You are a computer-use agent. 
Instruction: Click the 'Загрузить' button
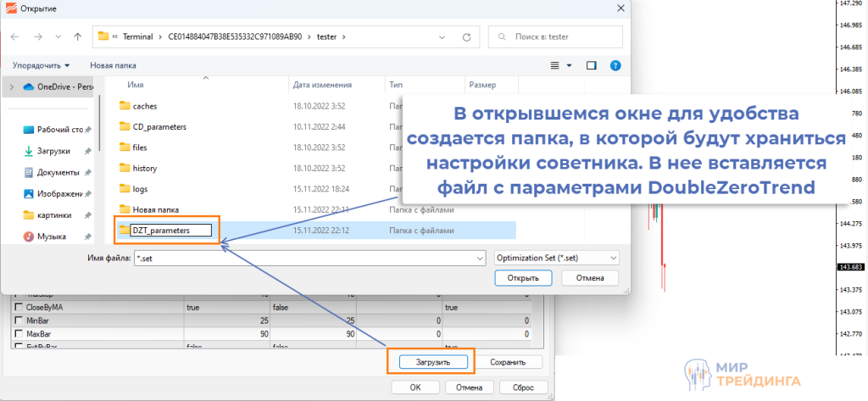[x=433, y=362]
